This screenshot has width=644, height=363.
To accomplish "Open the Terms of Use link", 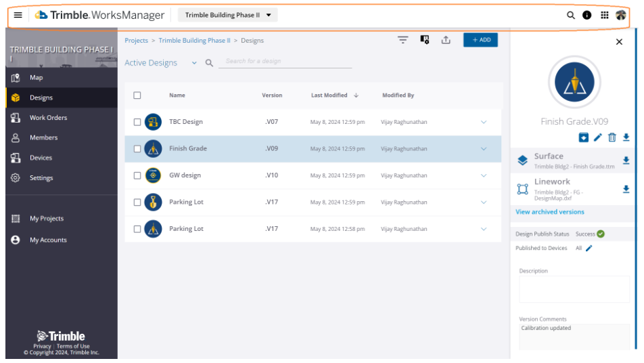I will pos(73,346).
